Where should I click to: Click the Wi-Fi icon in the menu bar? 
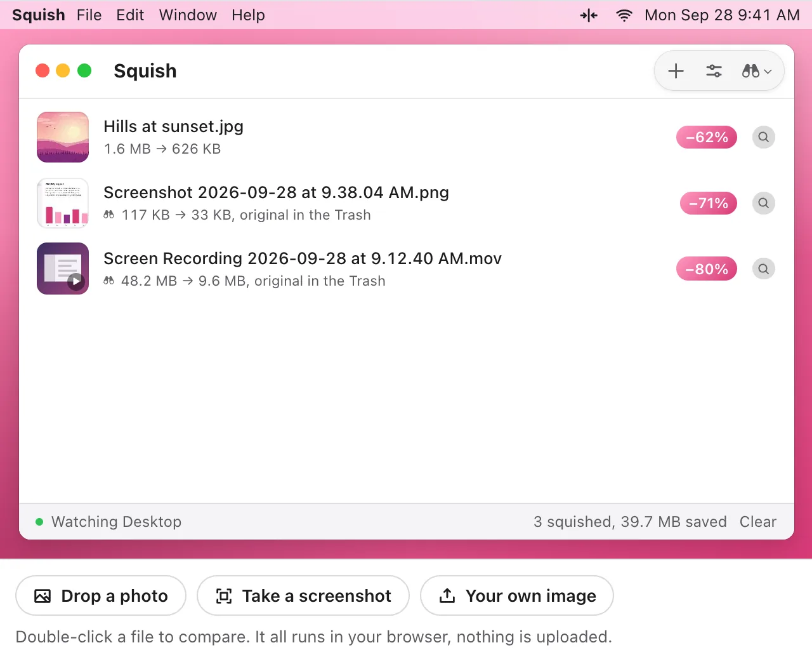pyautogui.click(x=624, y=15)
